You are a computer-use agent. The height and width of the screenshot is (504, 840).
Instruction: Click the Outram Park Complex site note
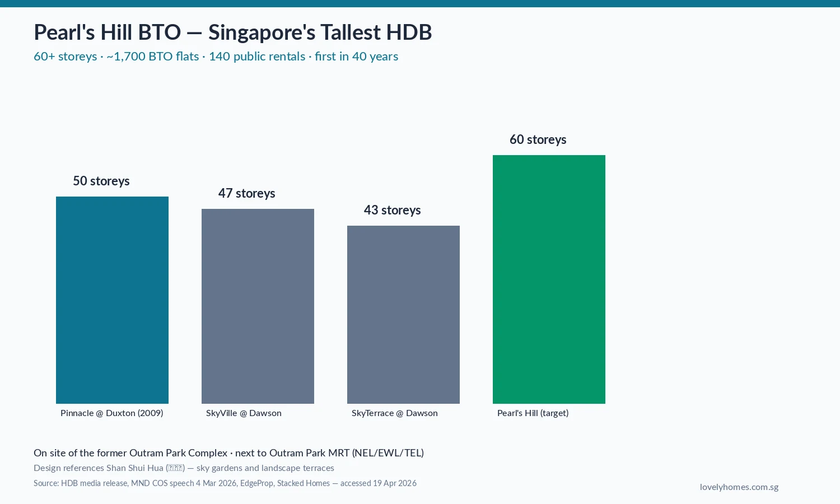click(x=228, y=452)
